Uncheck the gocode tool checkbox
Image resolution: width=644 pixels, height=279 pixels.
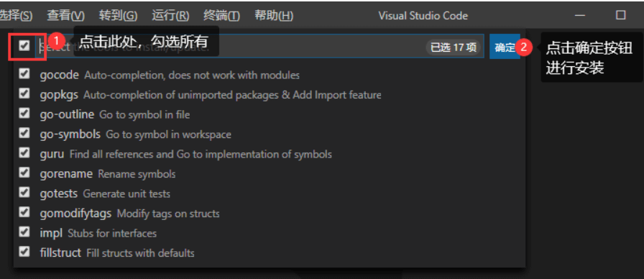pyautogui.click(x=24, y=74)
